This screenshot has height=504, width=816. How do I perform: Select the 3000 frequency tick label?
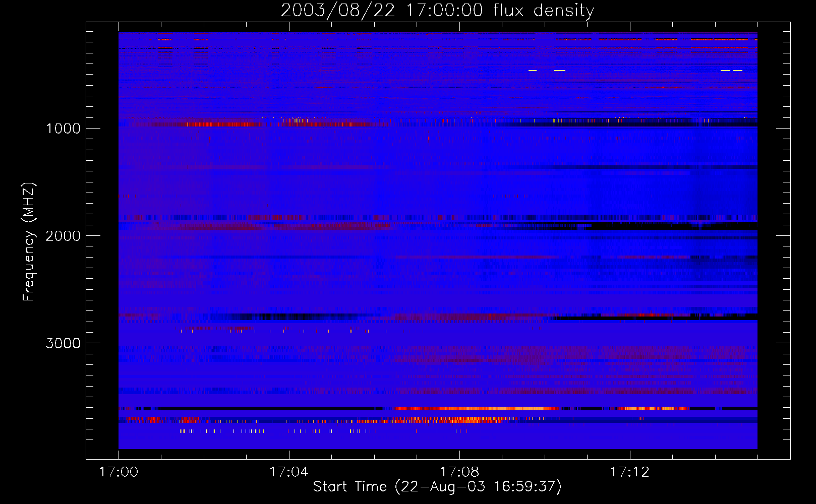[63, 343]
